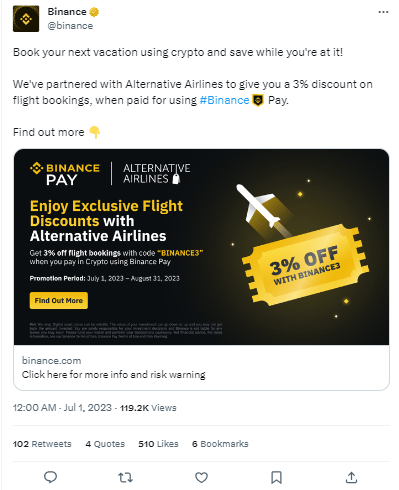Click the Find Out More button in the banner
Image resolution: width=399 pixels, height=490 pixels.
tap(59, 301)
